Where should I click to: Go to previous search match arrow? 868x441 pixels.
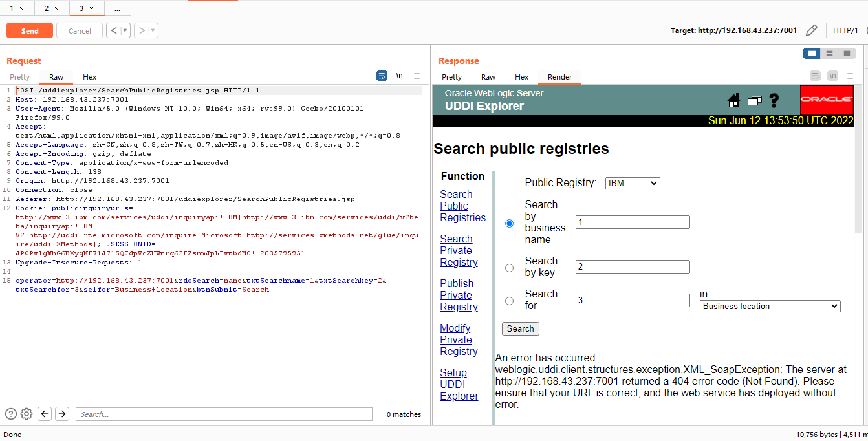coord(45,414)
